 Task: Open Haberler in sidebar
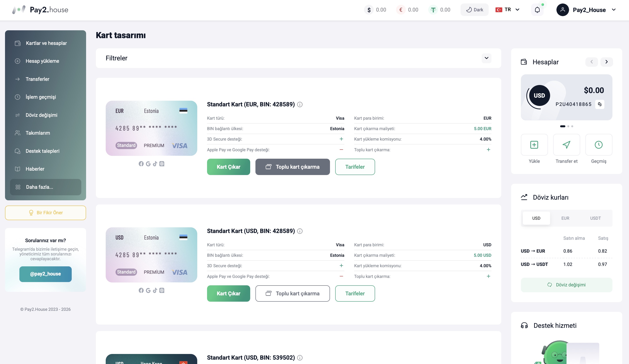45,169
